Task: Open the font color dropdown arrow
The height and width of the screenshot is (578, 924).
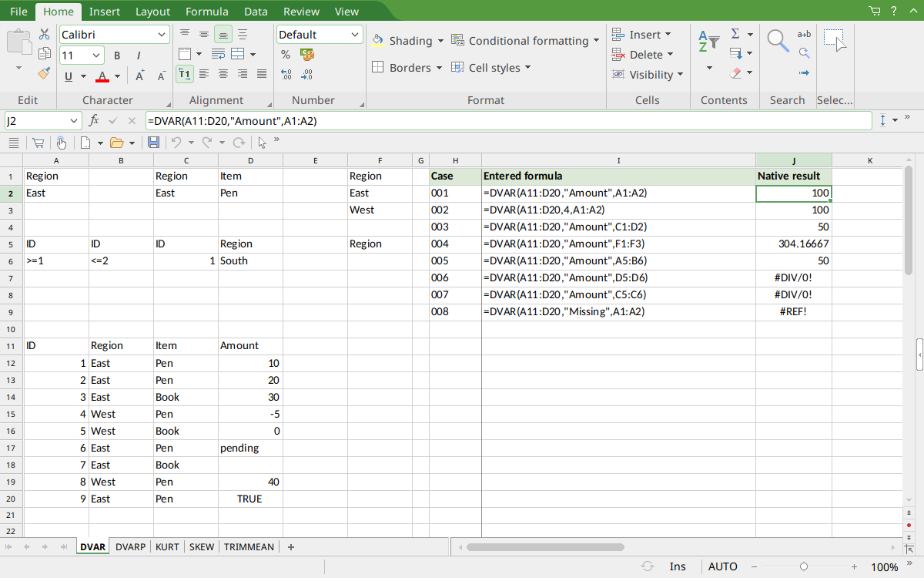Action: 117,76
